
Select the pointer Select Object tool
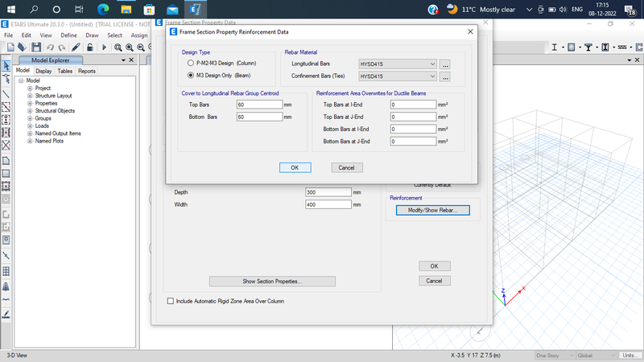6,66
